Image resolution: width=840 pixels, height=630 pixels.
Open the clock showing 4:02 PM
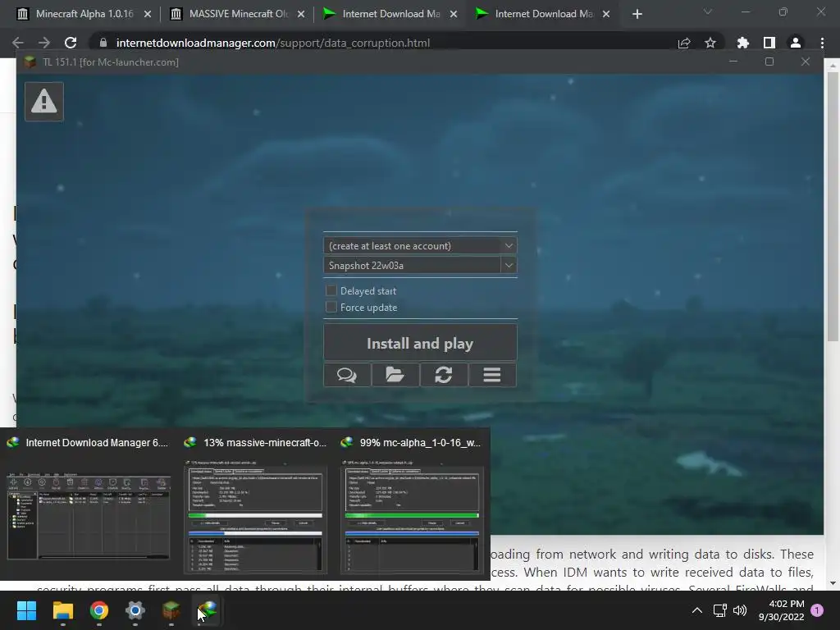click(x=781, y=610)
